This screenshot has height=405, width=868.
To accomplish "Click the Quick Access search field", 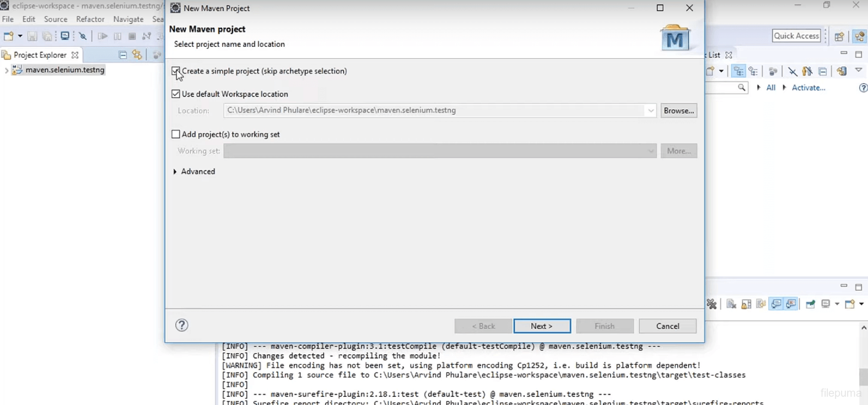I will pyautogui.click(x=796, y=36).
